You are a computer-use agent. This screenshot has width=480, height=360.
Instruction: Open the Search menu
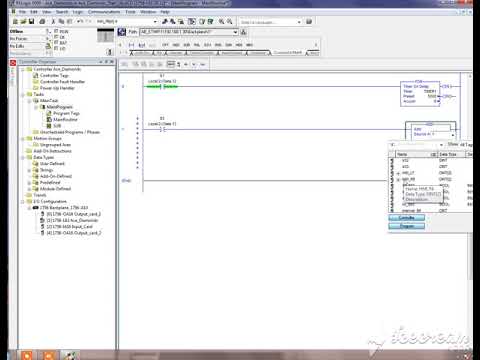(x=62, y=12)
